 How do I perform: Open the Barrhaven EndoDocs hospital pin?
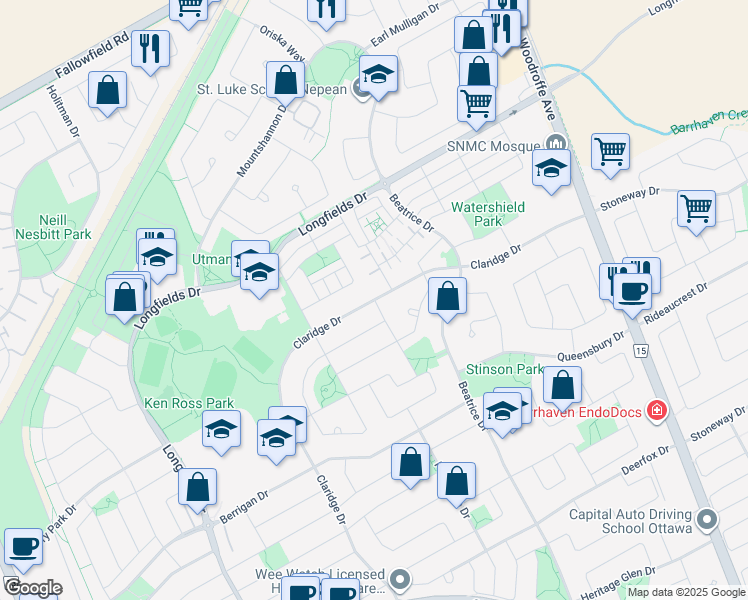[x=657, y=411]
